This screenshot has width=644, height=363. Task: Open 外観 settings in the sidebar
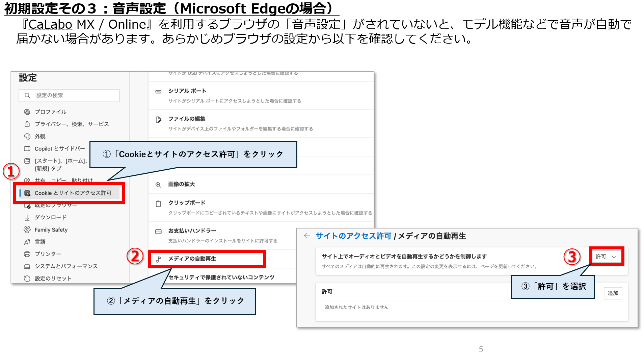tap(40, 136)
